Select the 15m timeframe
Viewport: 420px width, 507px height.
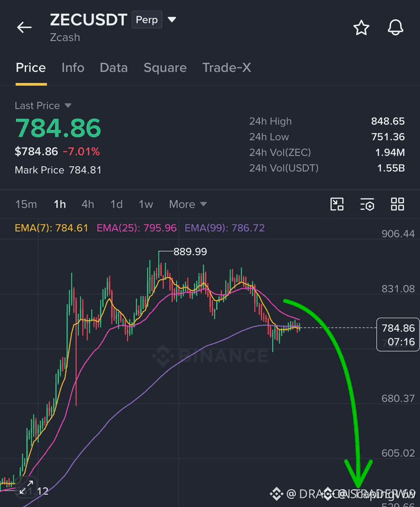tap(26, 204)
